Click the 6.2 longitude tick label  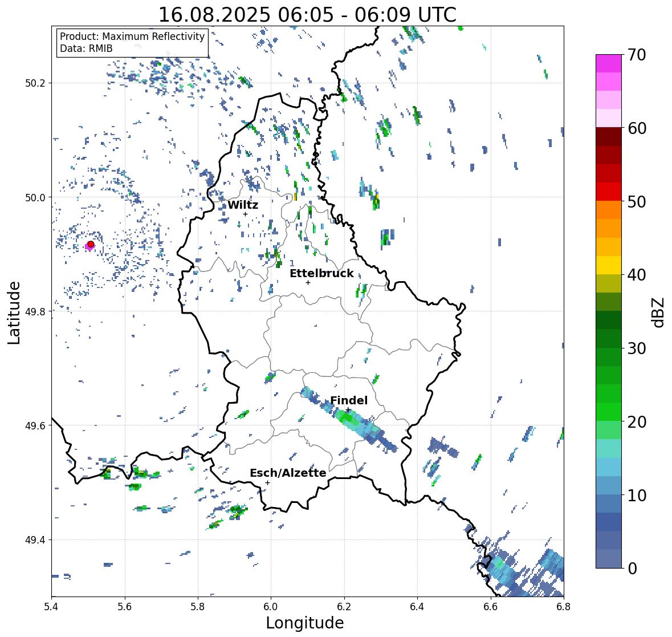point(344,607)
